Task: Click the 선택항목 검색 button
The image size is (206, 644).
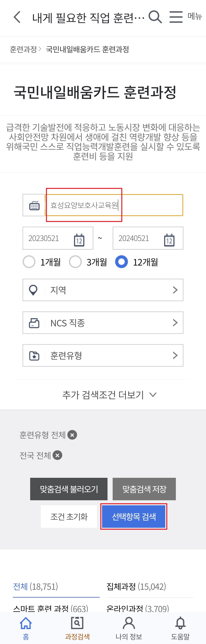Action: pos(134,517)
